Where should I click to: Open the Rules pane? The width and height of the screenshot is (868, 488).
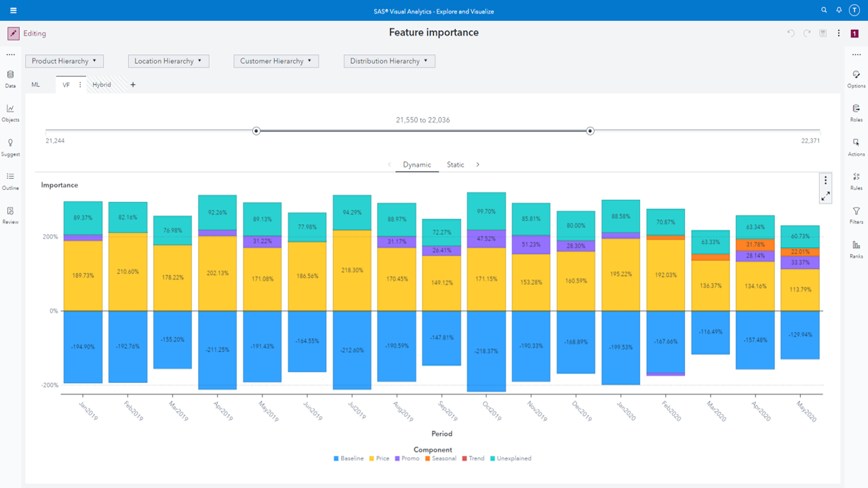pyautogui.click(x=856, y=181)
